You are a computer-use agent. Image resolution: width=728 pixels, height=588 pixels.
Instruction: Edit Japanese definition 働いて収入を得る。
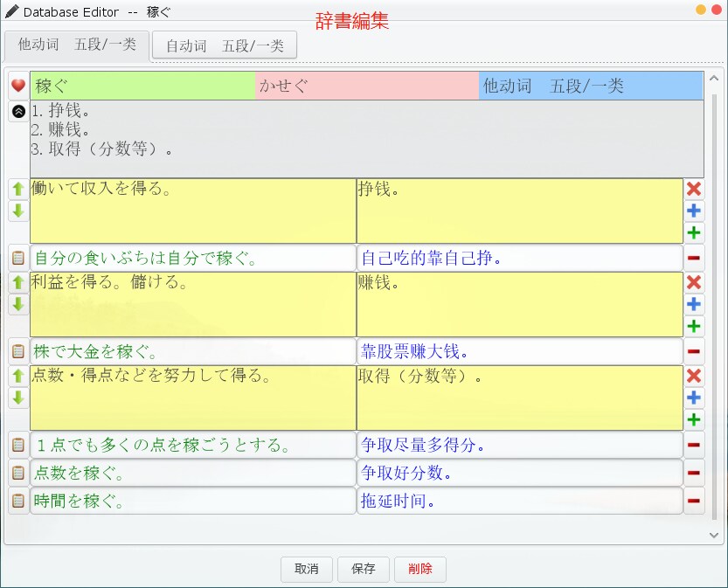pyautogui.click(x=193, y=211)
